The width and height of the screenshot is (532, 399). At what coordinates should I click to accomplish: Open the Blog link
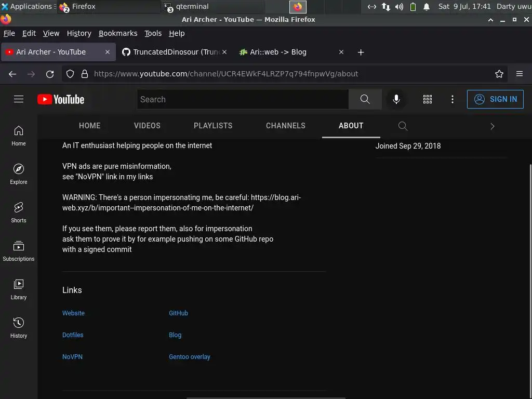[175, 335]
